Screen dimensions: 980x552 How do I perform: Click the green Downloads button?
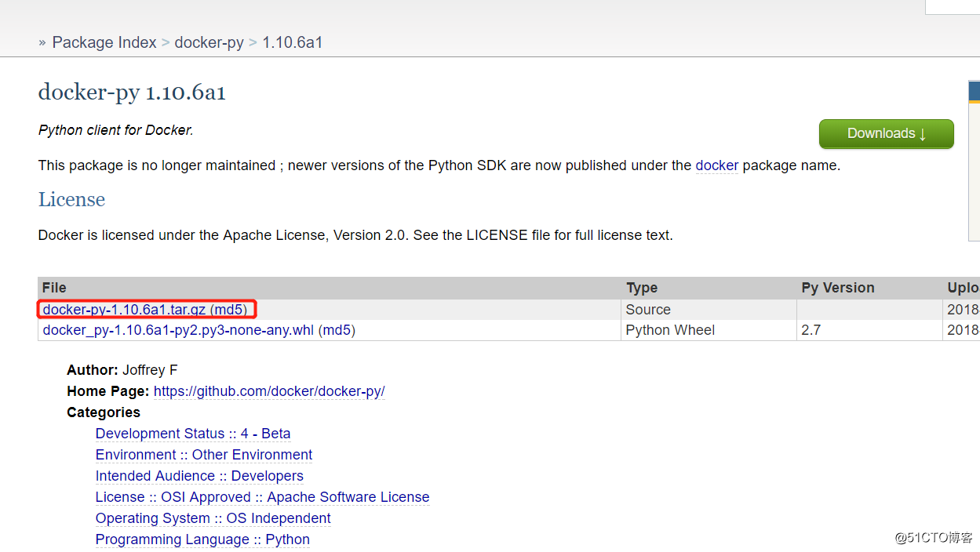[887, 133]
